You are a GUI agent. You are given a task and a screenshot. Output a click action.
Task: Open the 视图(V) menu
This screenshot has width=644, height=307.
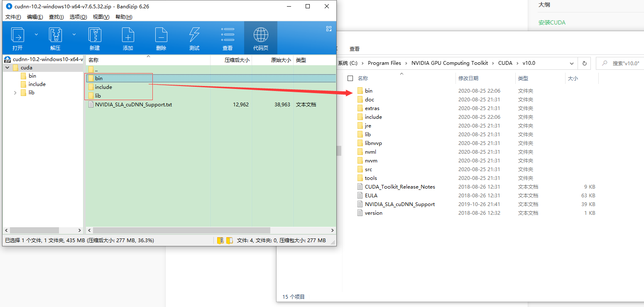pos(101,17)
